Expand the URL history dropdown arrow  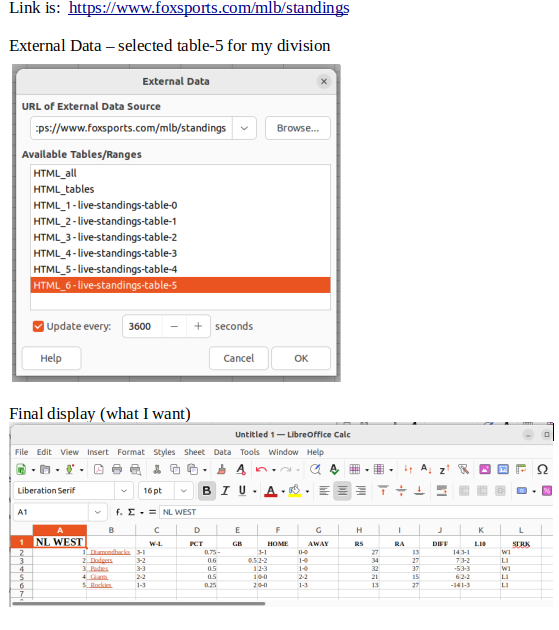[244, 128]
